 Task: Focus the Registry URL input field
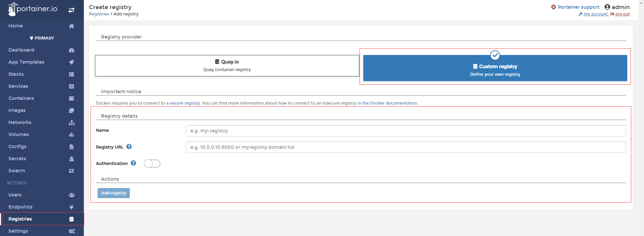pos(406,147)
